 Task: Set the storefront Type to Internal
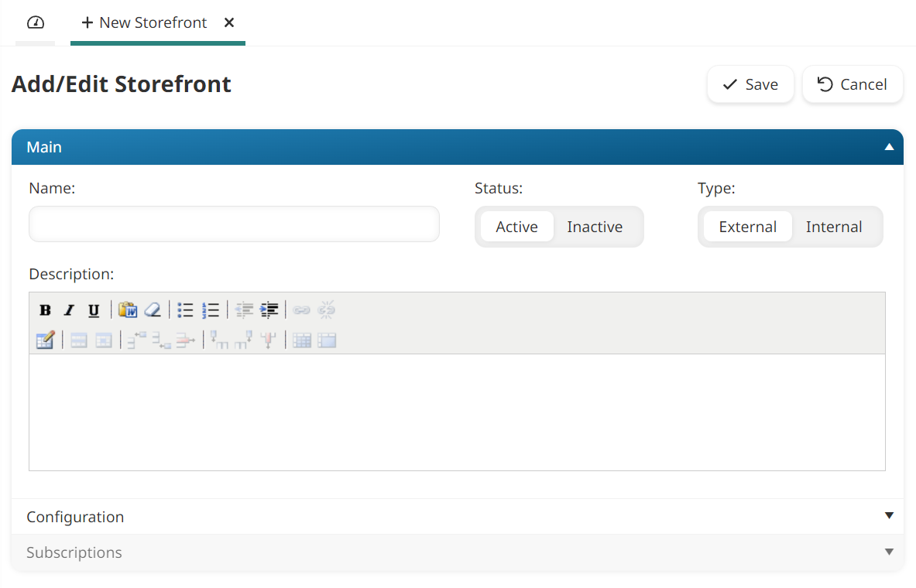coord(834,226)
